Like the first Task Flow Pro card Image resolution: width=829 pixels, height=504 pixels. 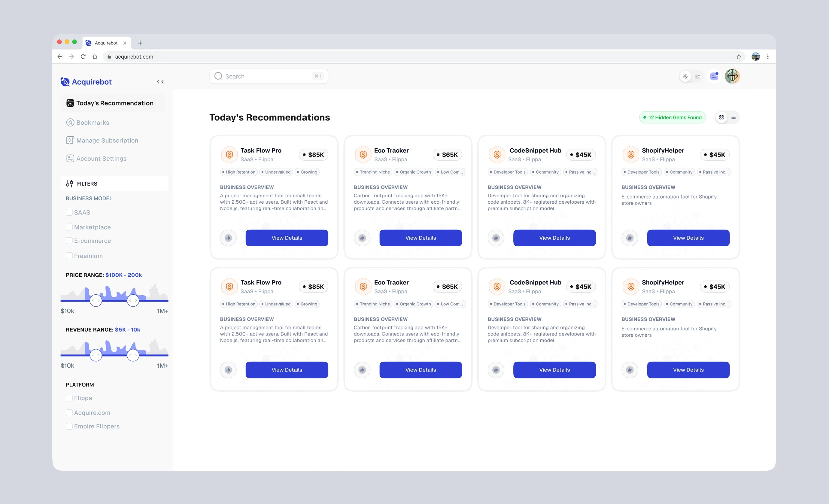click(228, 238)
